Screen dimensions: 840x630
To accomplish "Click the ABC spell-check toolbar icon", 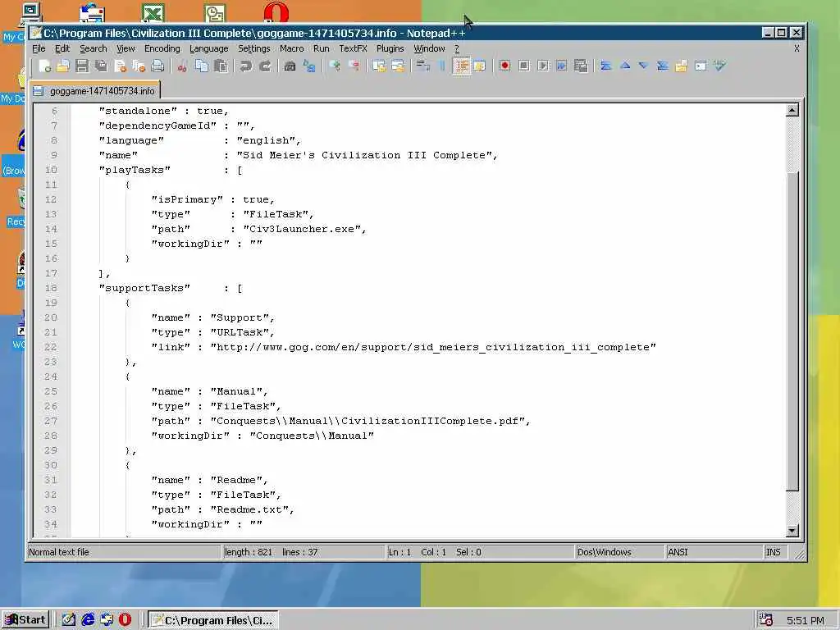I will (x=719, y=66).
